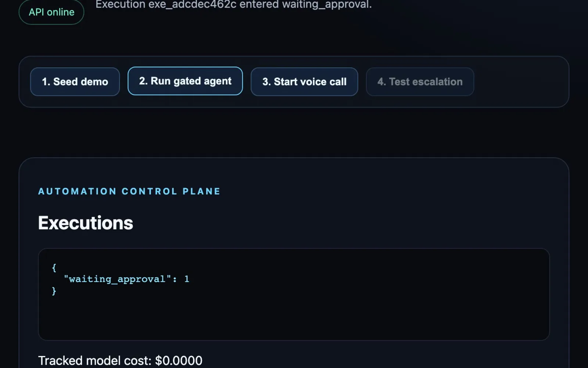Start the voice call step
The height and width of the screenshot is (368, 588).
coord(304,82)
